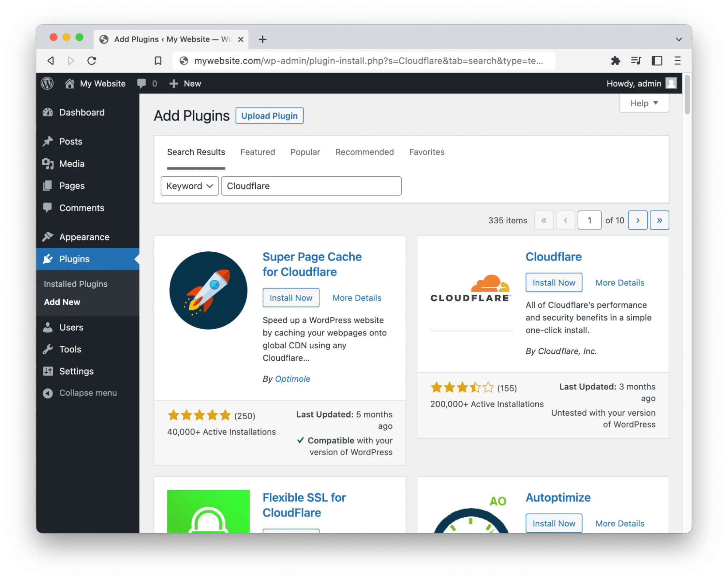This screenshot has width=728, height=581.
Task: Select the Posts pushpin icon
Action: [48, 141]
